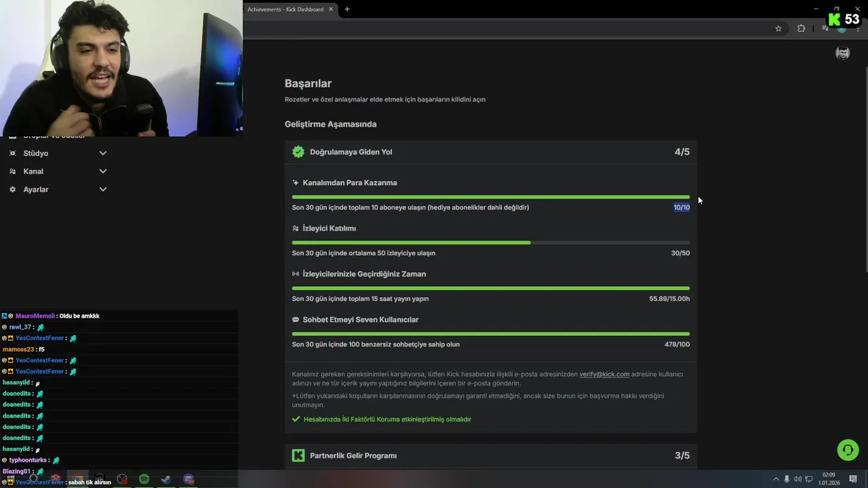This screenshot has height=488, width=868.
Task: Click rawl_37 username in chat
Action: pos(20,327)
